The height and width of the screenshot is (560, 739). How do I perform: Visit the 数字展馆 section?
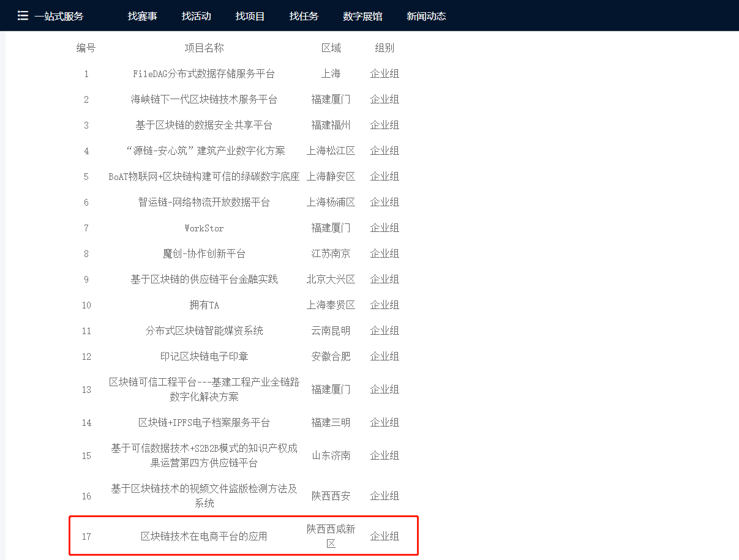362,16
